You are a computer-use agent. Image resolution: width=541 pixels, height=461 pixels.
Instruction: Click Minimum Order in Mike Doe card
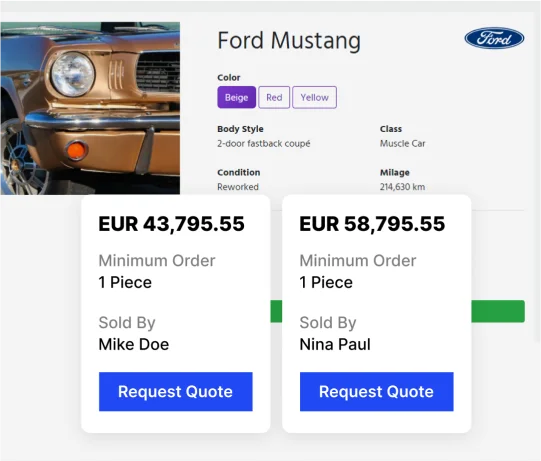point(157,261)
